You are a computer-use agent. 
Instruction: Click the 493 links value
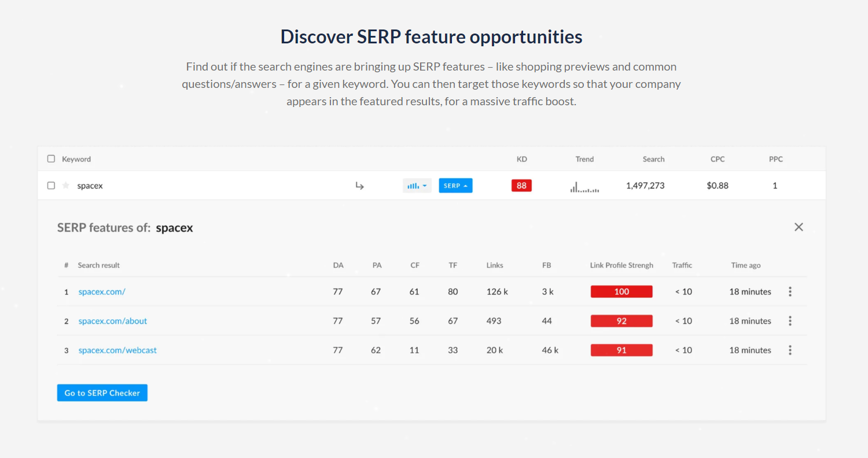(x=494, y=321)
